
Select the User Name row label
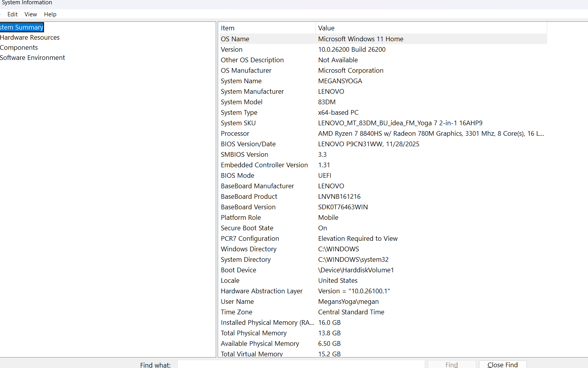pos(237,301)
